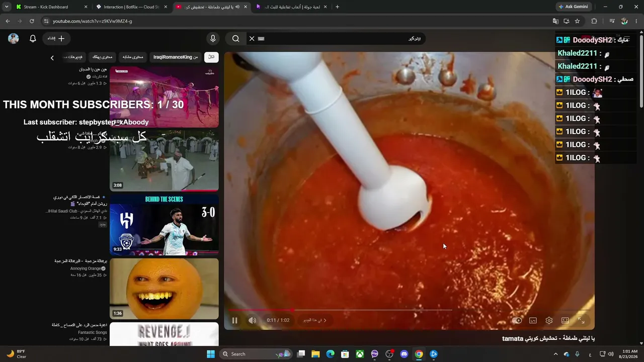Click the Create (إنشاء) button
The height and width of the screenshot is (362, 644).
click(x=56, y=39)
